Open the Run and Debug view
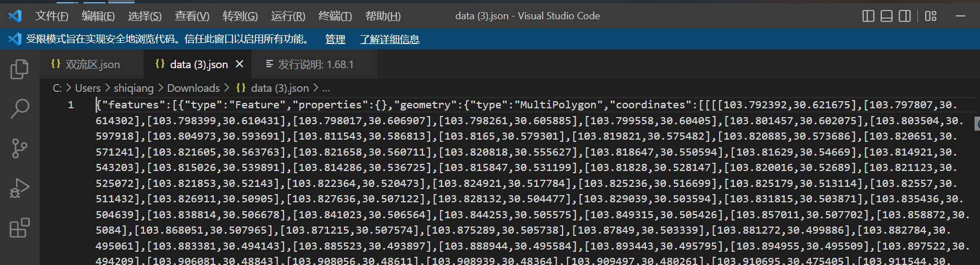This screenshot has height=265, width=980. point(19,188)
